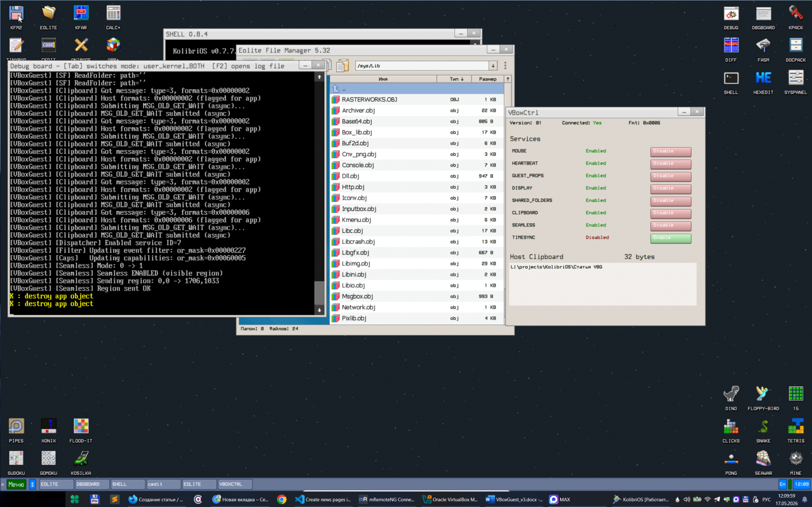Click the Debug board scroll-up arrow
This screenshot has height=507, width=812.
[320, 77]
